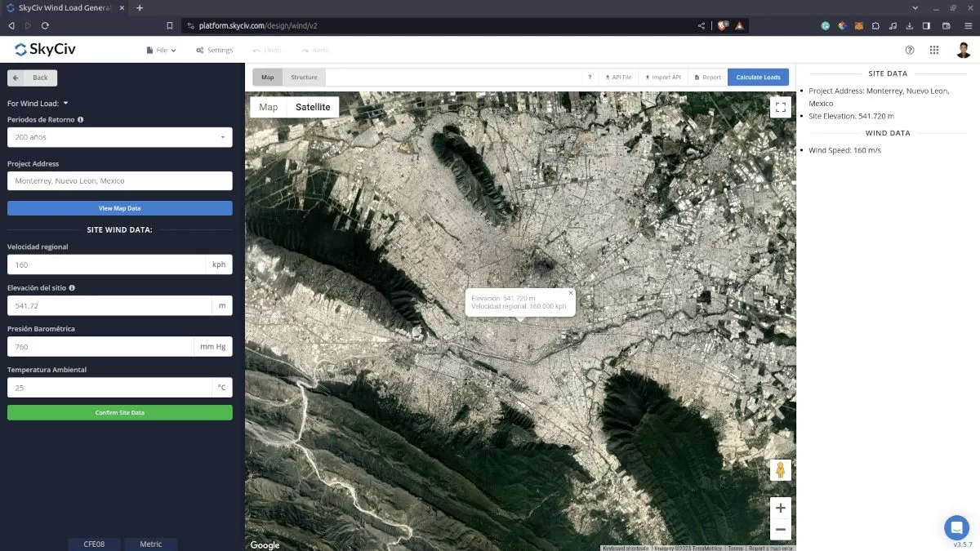Click the map fullscreen toggle icon
This screenshot has height=551, width=980.
pos(780,107)
